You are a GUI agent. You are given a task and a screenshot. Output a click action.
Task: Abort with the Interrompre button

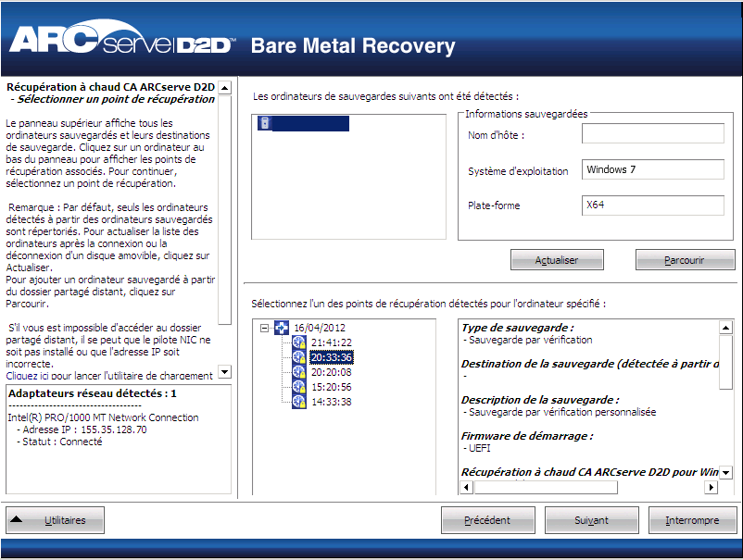click(x=692, y=520)
